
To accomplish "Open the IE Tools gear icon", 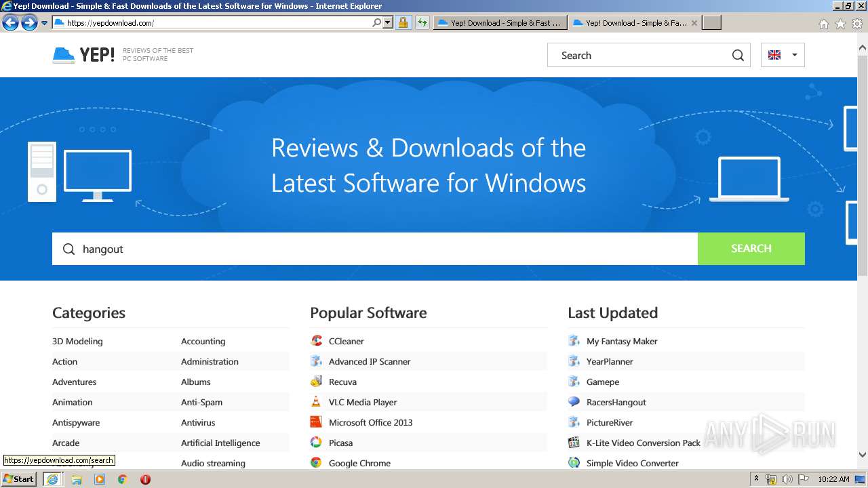I will coord(857,24).
